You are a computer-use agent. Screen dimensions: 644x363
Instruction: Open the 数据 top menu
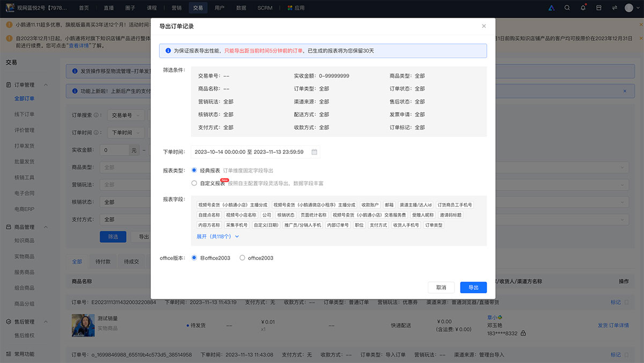tap(241, 8)
